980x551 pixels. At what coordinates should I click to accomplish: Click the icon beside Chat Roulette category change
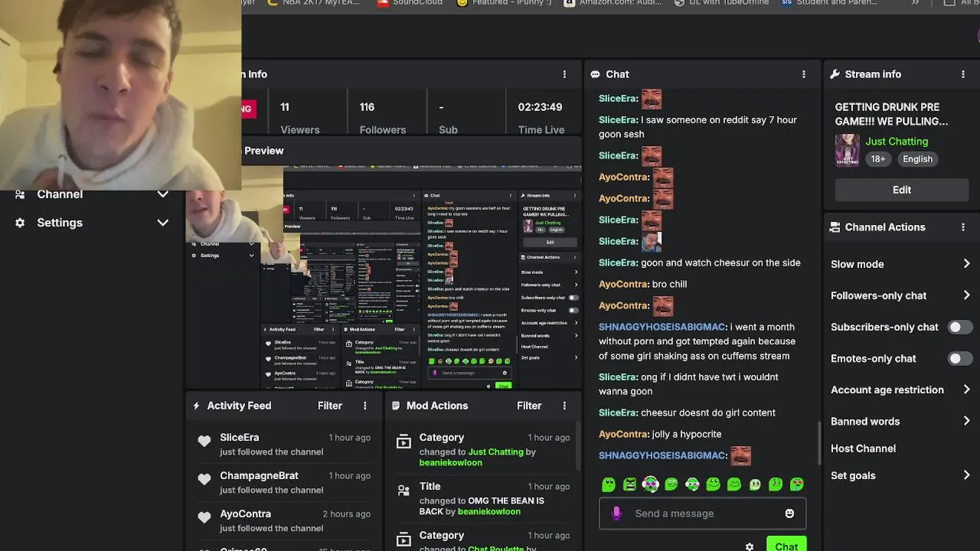[x=403, y=539]
